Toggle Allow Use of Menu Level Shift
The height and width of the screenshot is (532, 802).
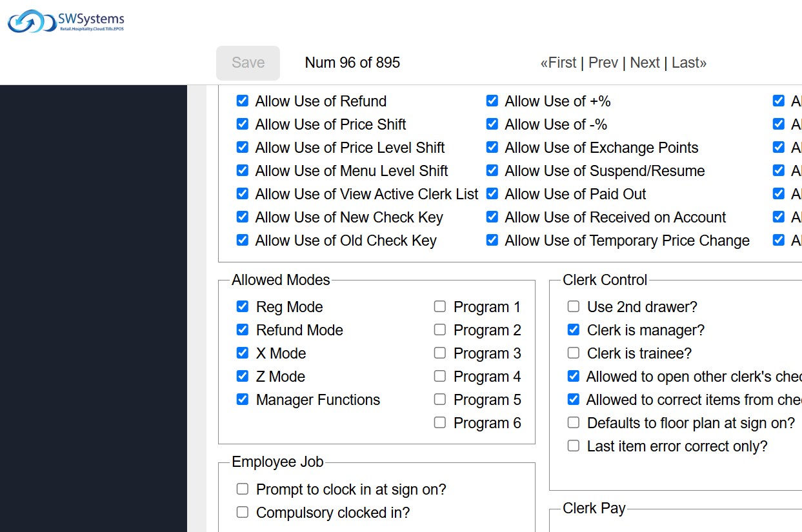pyautogui.click(x=243, y=171)
